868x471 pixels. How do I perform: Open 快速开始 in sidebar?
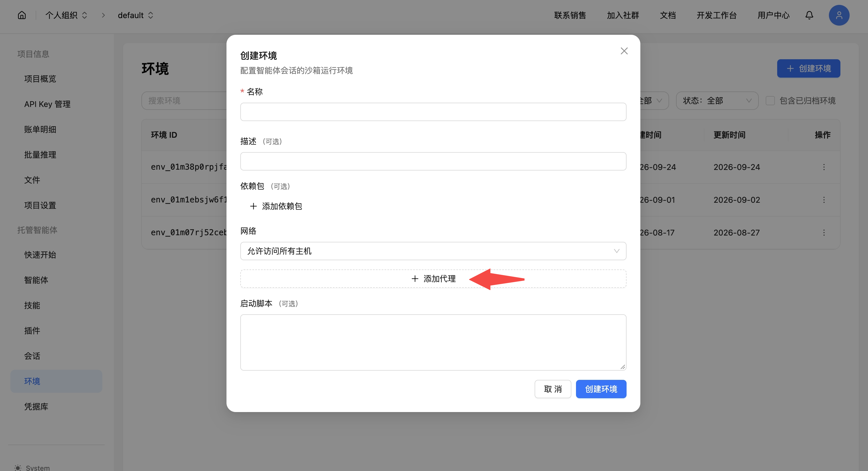pyautogui.click(x=40, y=255)
